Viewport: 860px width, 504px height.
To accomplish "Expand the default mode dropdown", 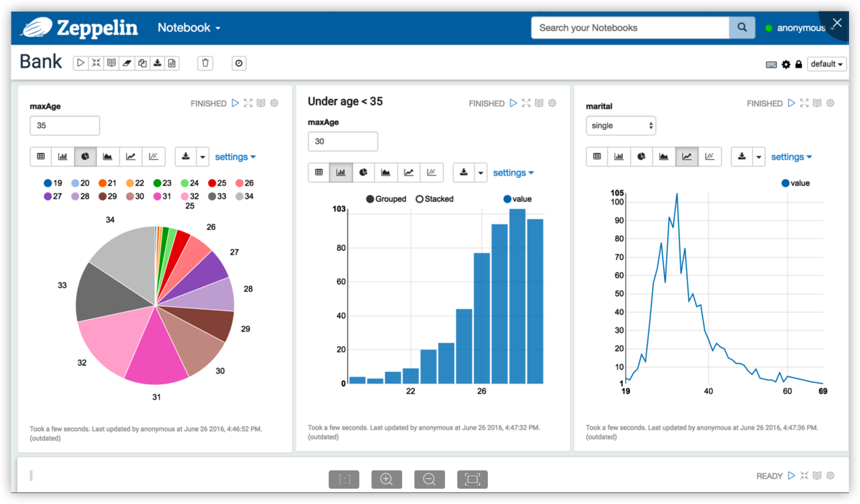I will tap(826, 64).
